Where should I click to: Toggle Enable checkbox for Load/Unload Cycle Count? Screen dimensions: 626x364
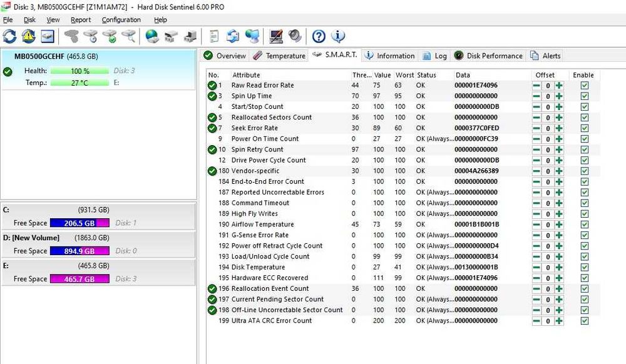coord(585,257)
